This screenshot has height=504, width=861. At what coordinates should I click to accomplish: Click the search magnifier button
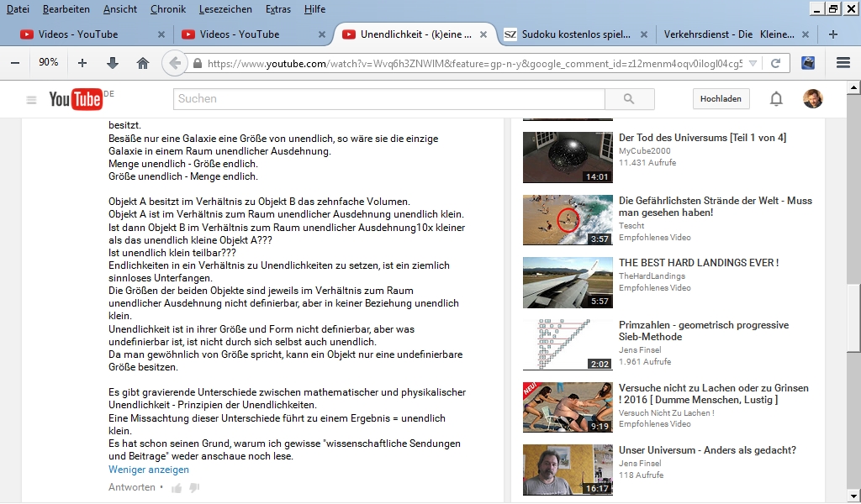click(629, 99)
